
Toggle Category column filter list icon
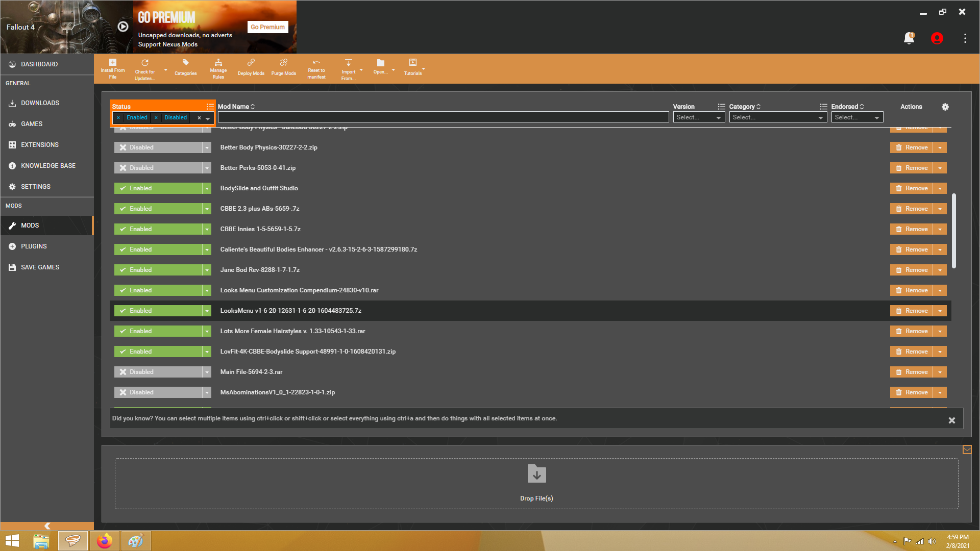823,107
